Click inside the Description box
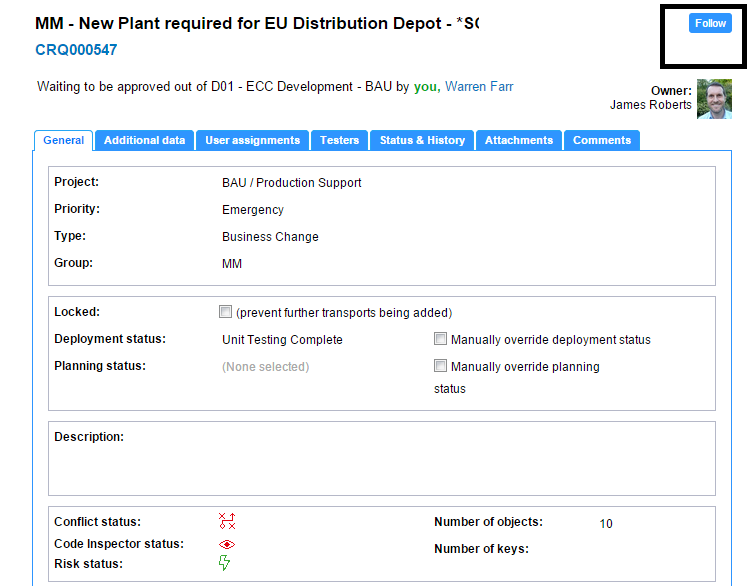Screen dimensions: 750x586 (x=382, y=465)
